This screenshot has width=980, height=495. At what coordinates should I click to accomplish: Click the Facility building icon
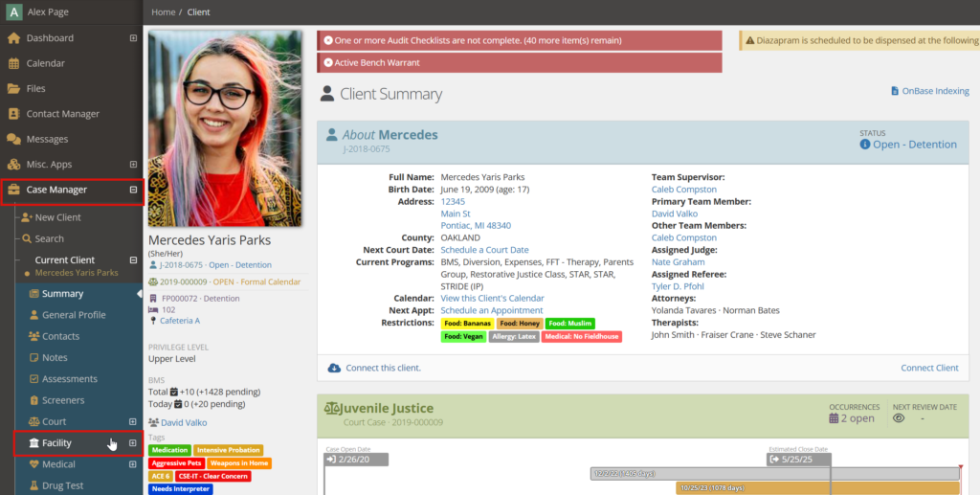click(x=33, y=443)
